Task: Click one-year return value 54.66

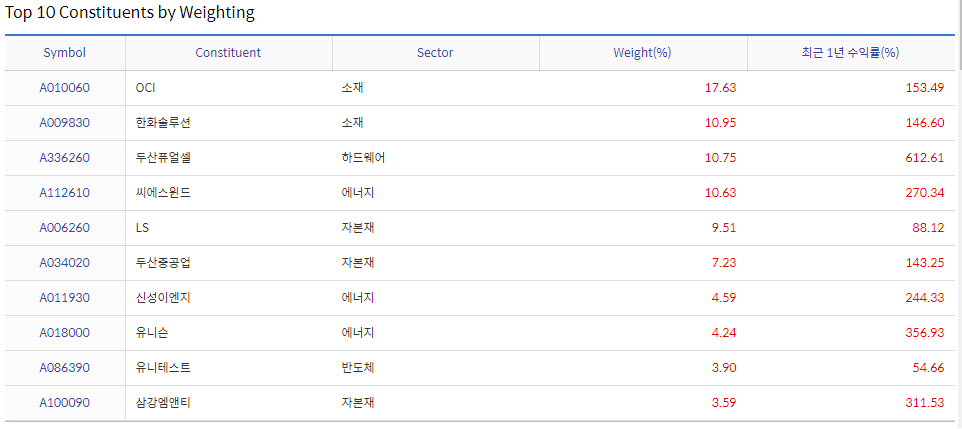Action: [928, 368]
